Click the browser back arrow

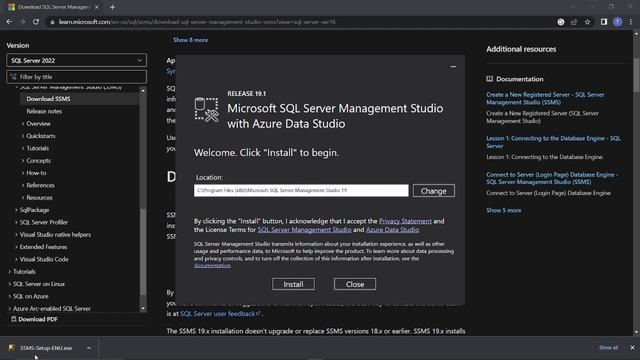pyautogui.click(x=9, y=22)
